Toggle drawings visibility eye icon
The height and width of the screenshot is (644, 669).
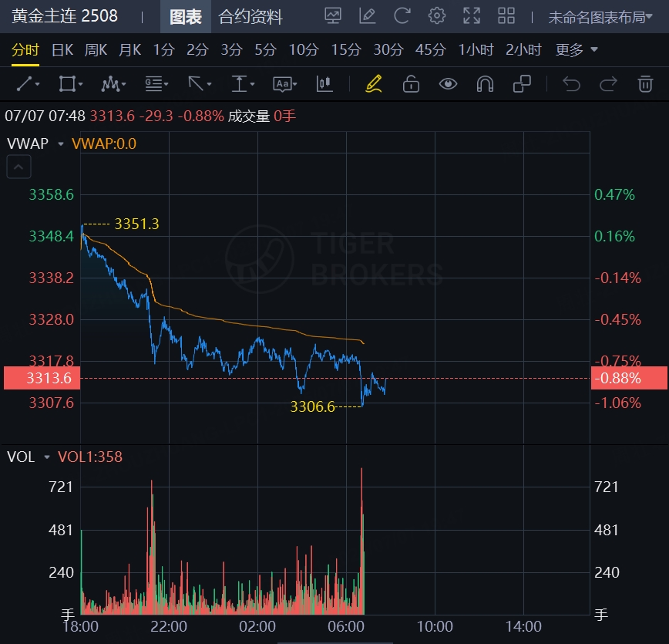448,83
